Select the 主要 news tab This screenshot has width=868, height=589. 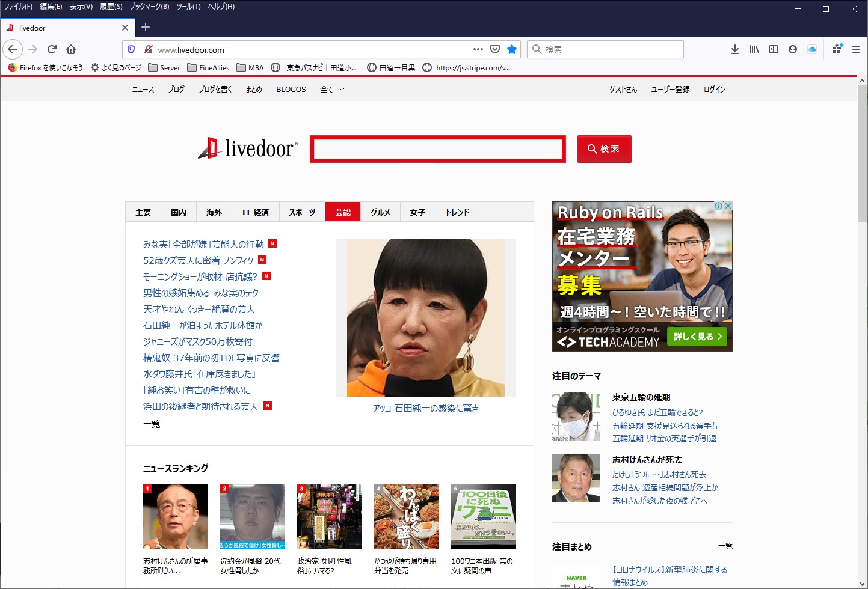coord(143,212)
